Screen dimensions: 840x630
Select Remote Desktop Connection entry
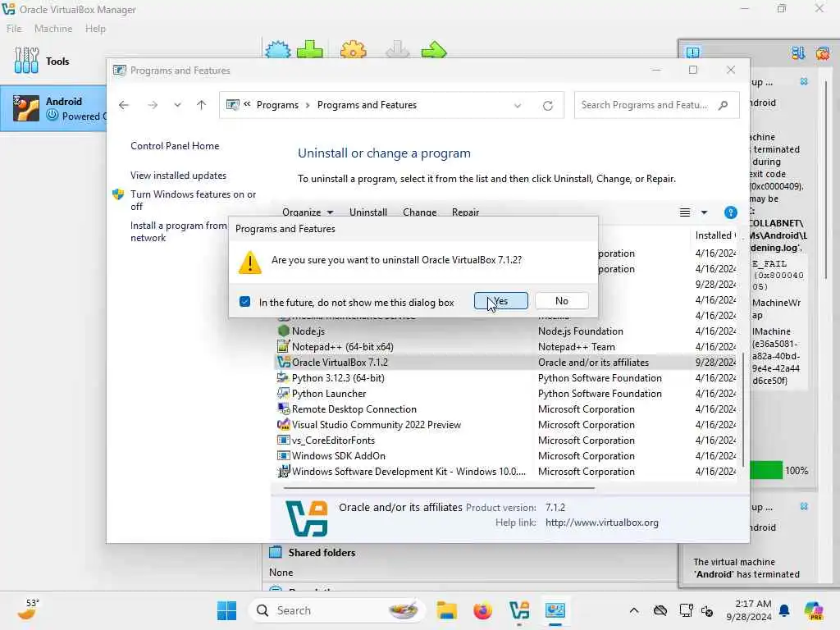click(354, 409)
